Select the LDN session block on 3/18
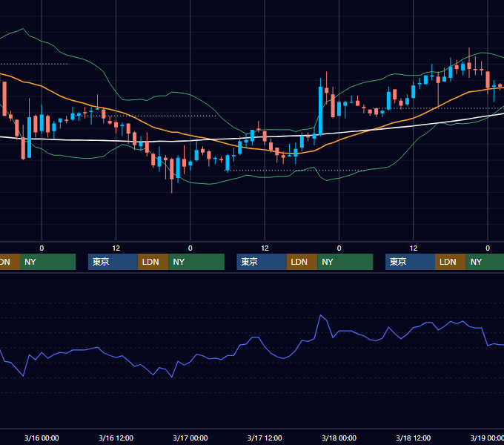 (x=451, y=262)
